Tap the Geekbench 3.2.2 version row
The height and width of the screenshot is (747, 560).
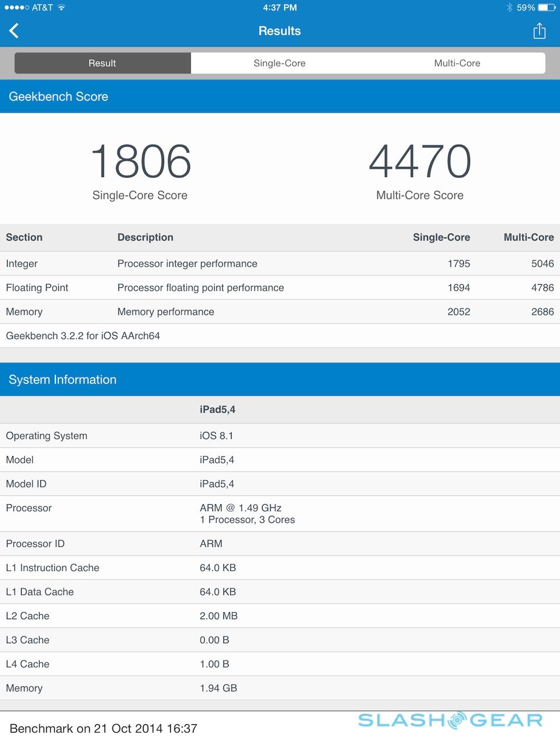280,336
